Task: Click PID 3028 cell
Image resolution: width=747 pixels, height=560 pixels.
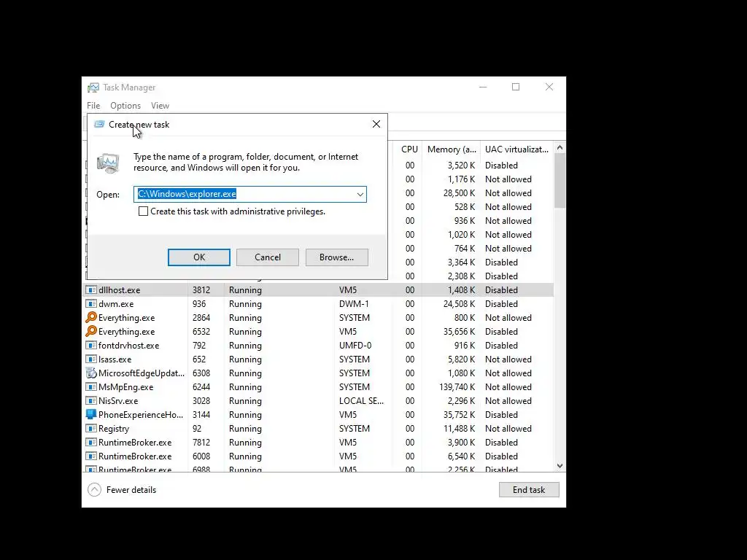Action: pyautogui.click(x=201, y=400)
